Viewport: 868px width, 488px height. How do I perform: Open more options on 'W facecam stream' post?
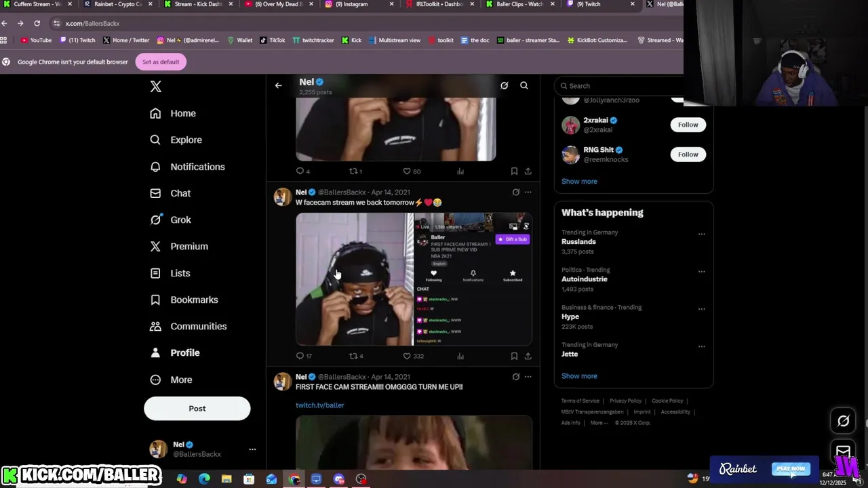point(528,192)
